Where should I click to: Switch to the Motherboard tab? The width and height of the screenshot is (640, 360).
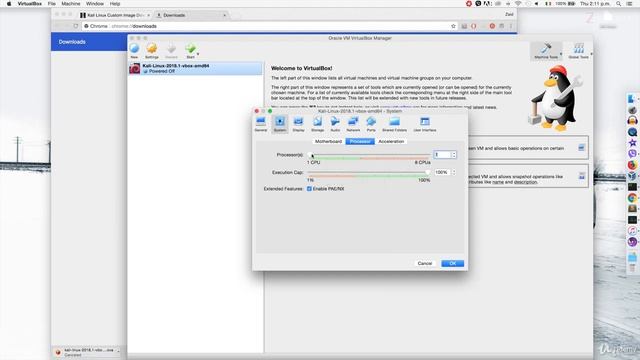[x=328, y=141]
